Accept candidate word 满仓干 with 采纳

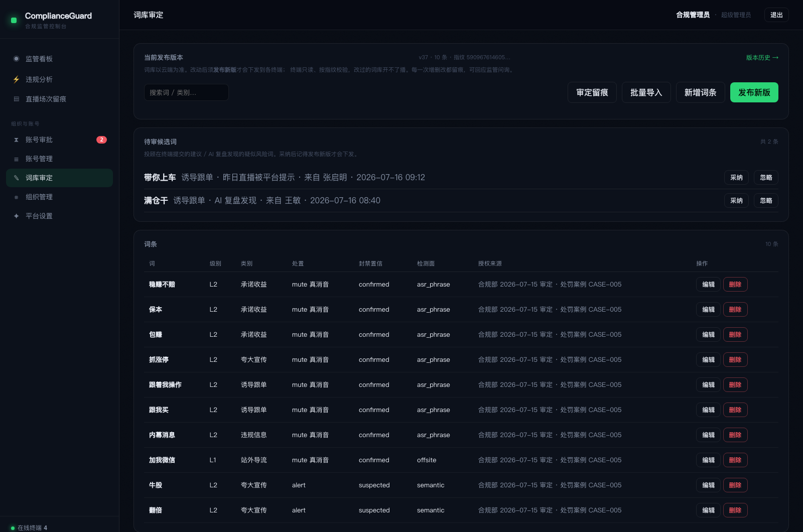[736, 200]
